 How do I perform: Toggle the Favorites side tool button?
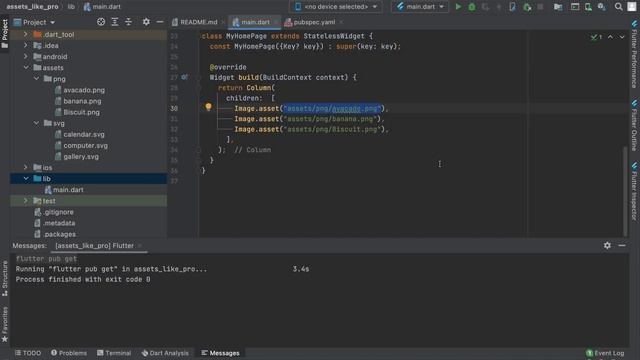pyautogui.click(x=4, y=324)
